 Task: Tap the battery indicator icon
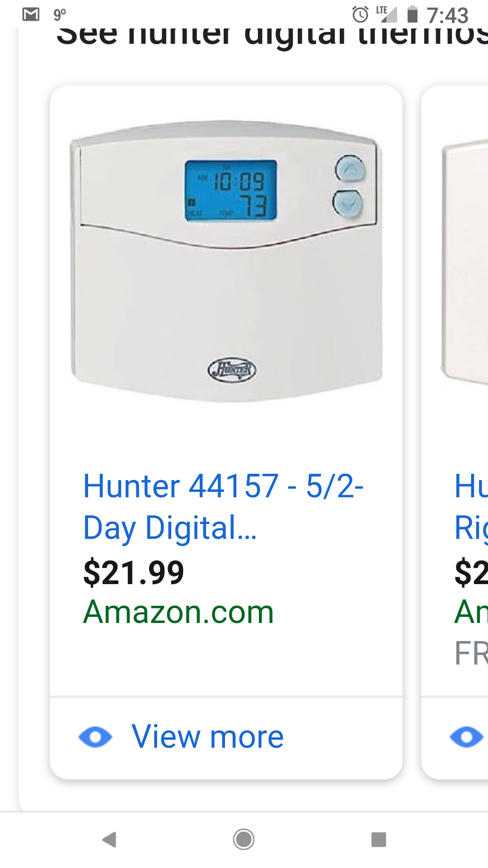[x=413, y=14]
